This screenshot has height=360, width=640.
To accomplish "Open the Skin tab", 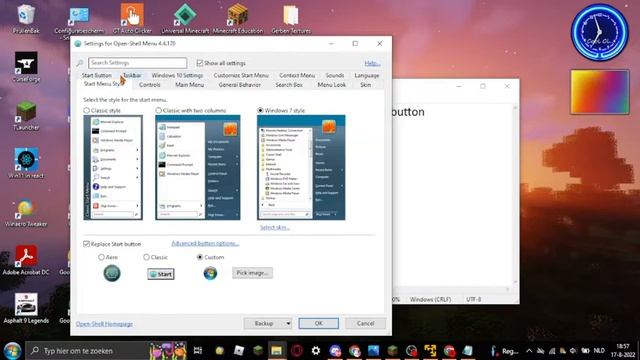I will (365, 85).
